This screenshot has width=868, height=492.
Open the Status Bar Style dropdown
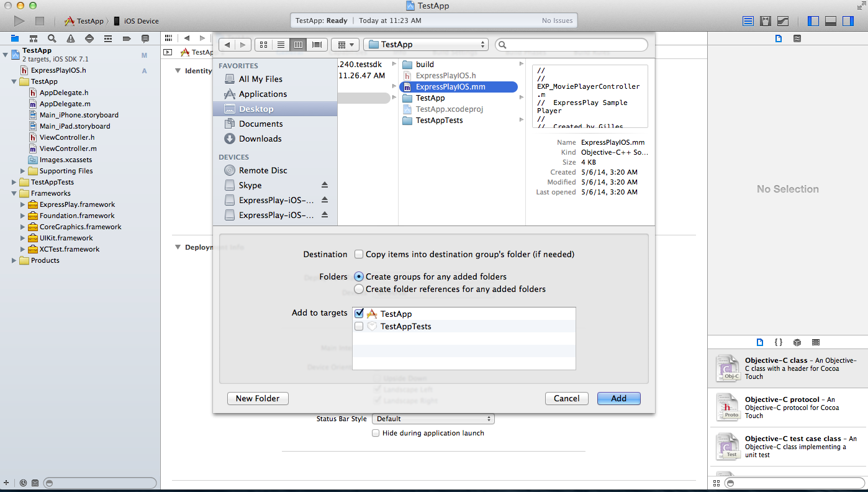(433, 419)
